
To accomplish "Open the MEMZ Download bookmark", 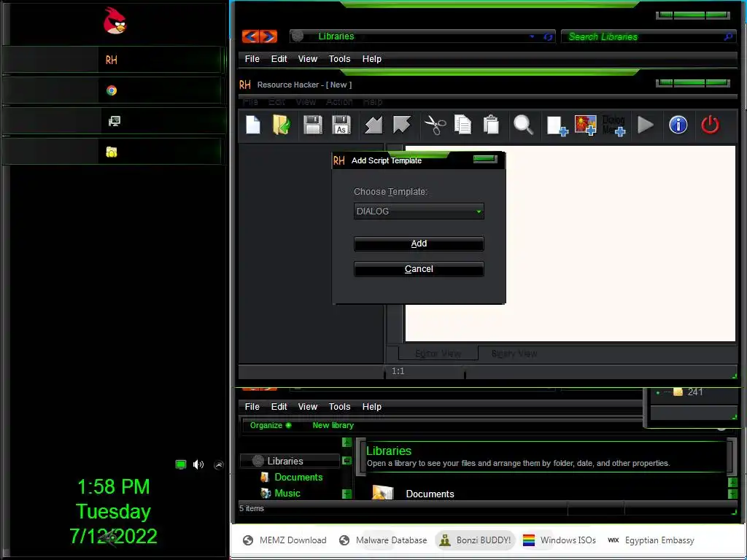I will click(285, 540).
